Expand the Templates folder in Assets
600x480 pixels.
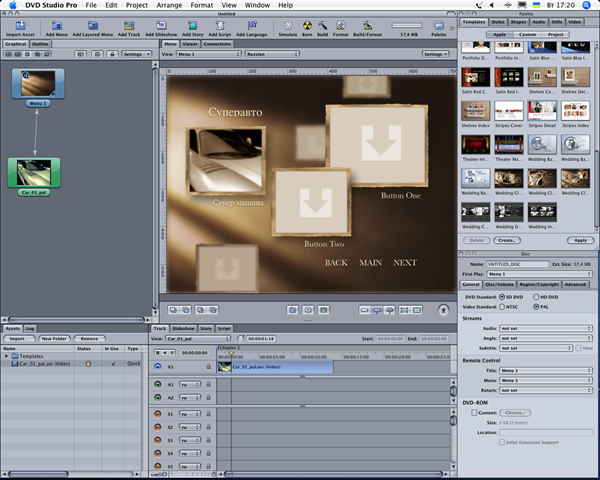click(7, 356)
